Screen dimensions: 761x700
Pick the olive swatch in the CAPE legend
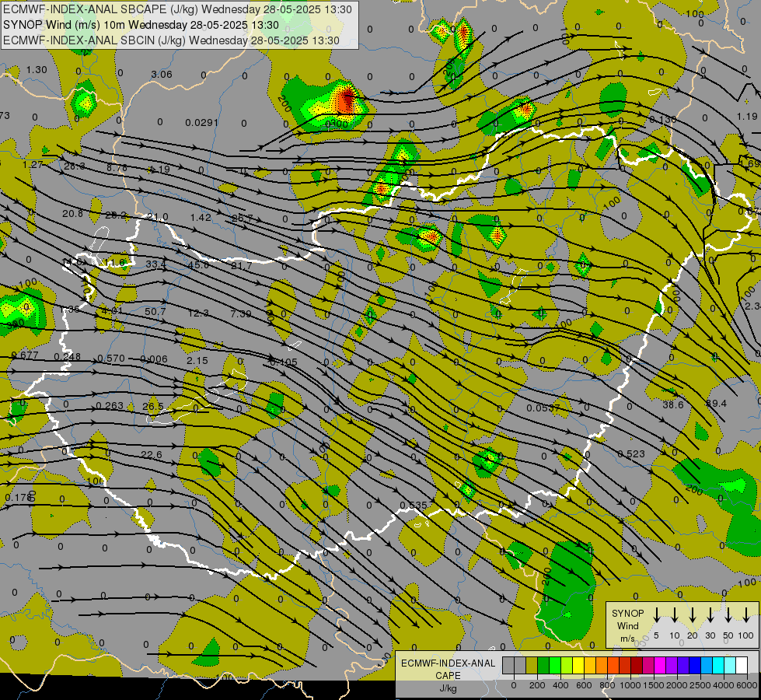tap(532, 666)
